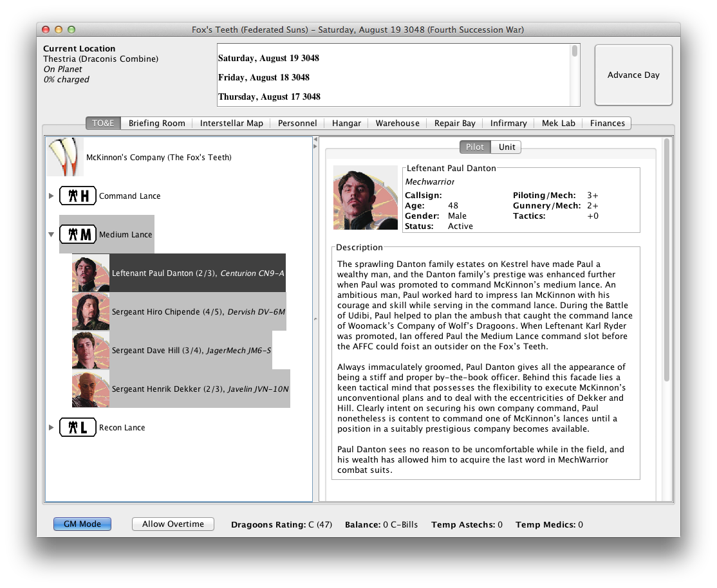Select the Medium Lance label
The image size is (717, 588).
126,234
